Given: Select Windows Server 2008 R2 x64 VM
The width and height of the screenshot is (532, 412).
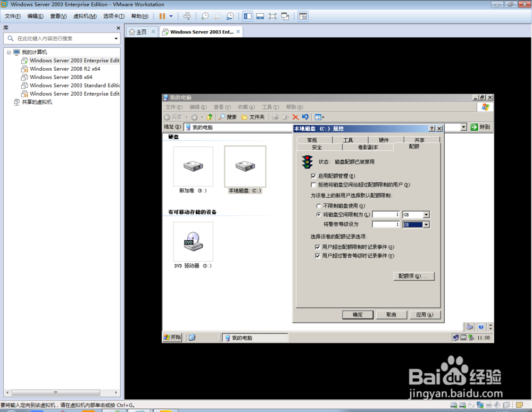Looking at the screenshot, I should (x=65, y=69).
